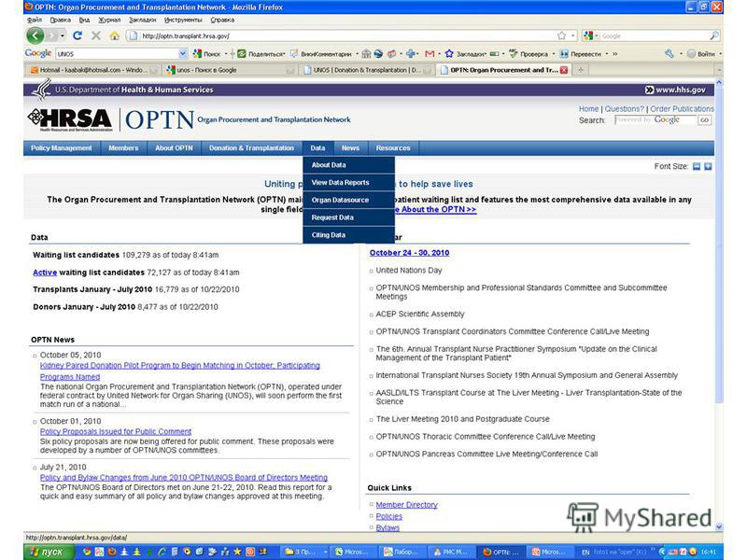Image resolution: width=747 pixels, height=560 pixels.
Task: Select About Data in the Data dropdown
Action: pyautogui.click(x=348, y=165)
